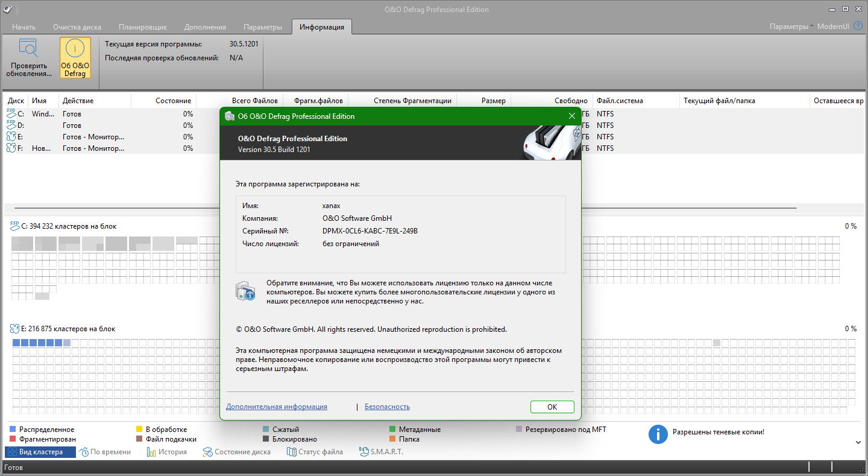Select the Вид кластера view
The image size is (868, 476).
click(x=40, y=452)
